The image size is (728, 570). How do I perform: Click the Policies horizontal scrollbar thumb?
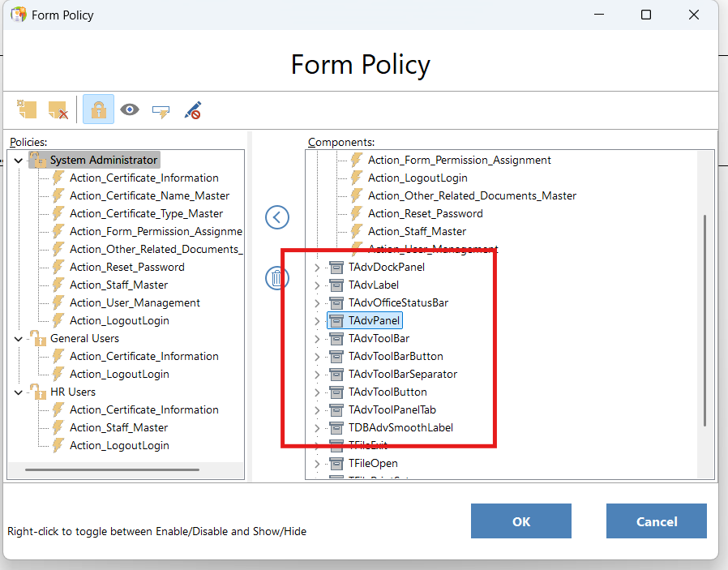[x=112, y=469]
